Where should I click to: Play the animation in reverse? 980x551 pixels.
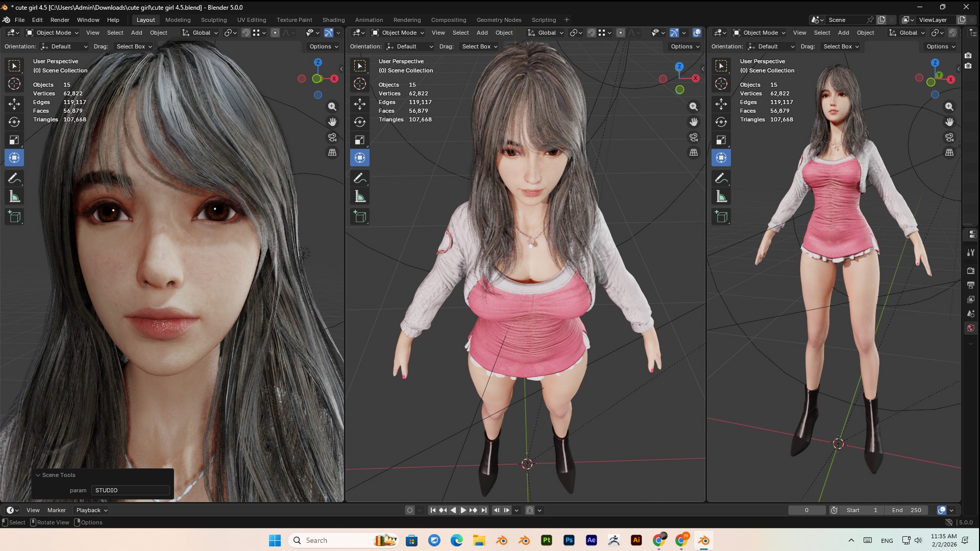point(453,510)
